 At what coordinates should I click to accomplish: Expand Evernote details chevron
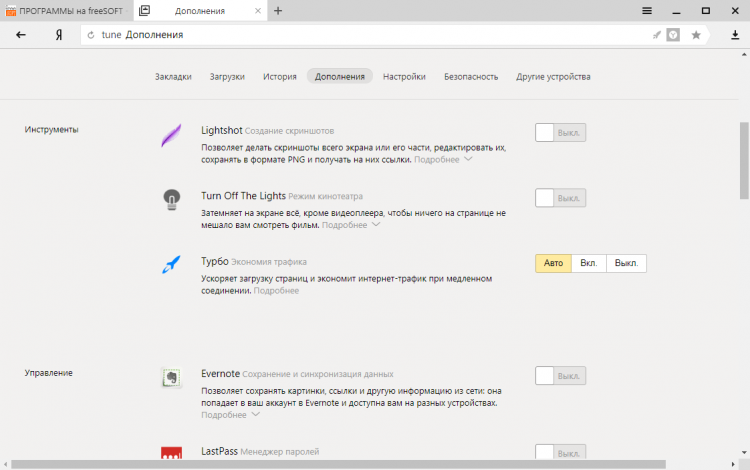coord(255,414)
